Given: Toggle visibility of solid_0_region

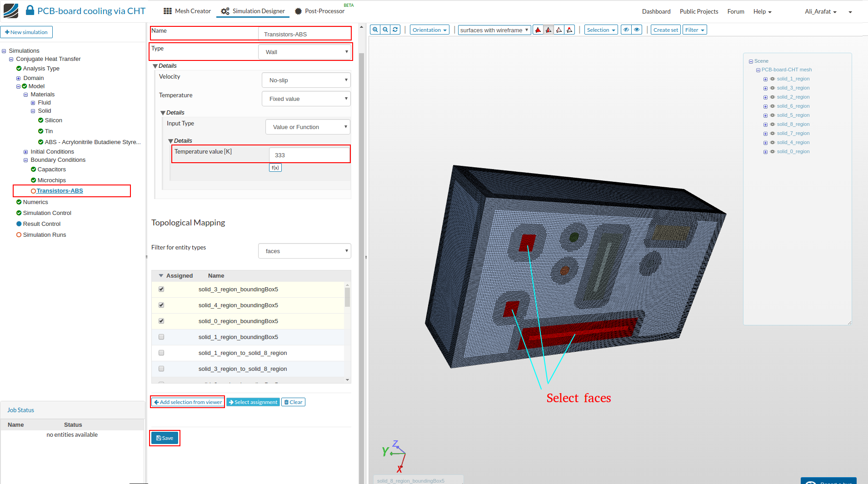Looking at the screenshot, I should (x=773, y=152).
